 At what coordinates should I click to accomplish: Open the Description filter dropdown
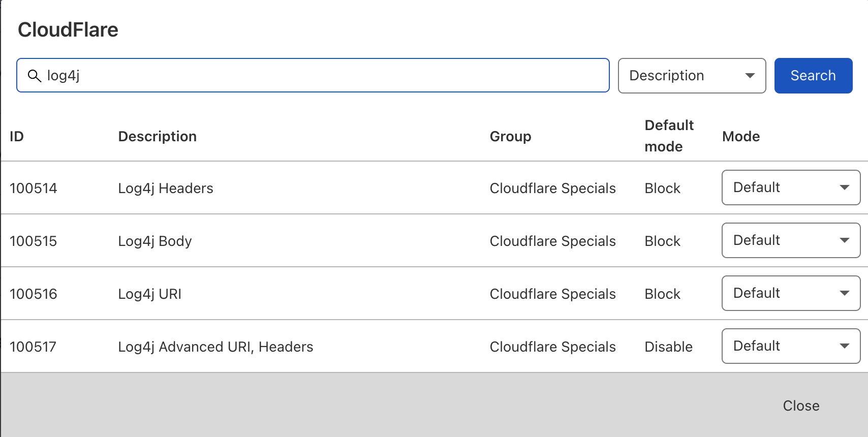[x=692, y=76]
